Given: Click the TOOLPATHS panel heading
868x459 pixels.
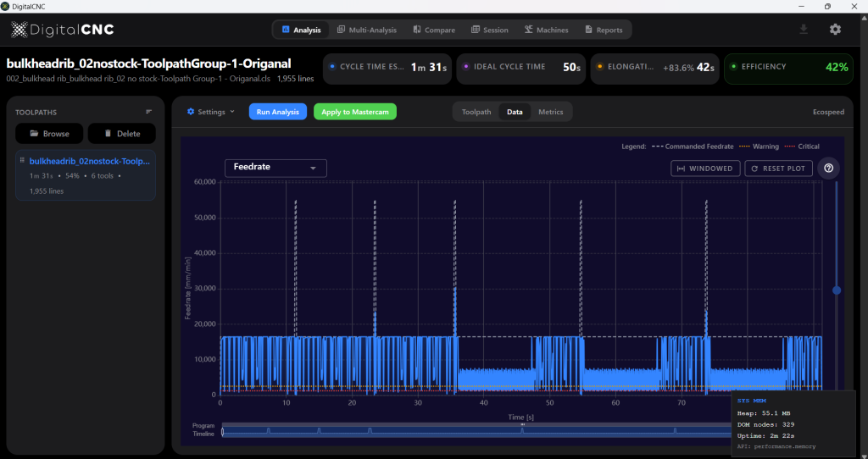Looking at the screenshot, I should [36, 113].
